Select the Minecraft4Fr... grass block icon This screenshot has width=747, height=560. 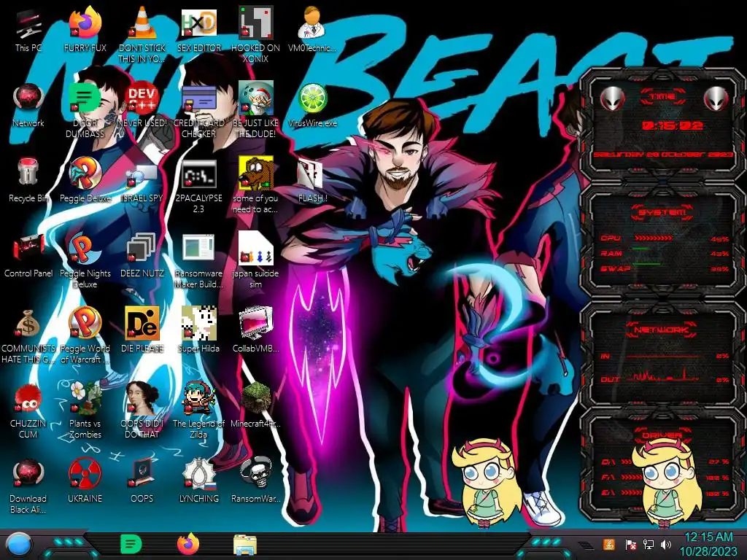[256, 398]
